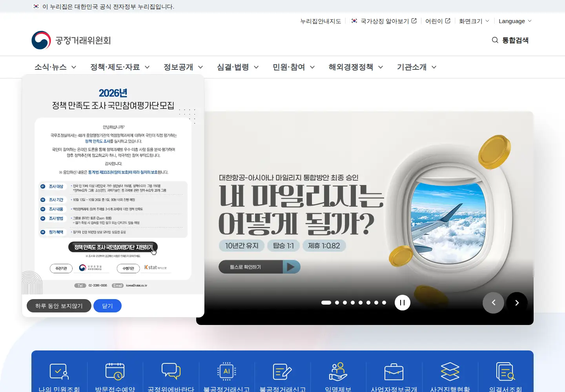
Task: Go to the previous banner slide
Action: click(493, 303)
